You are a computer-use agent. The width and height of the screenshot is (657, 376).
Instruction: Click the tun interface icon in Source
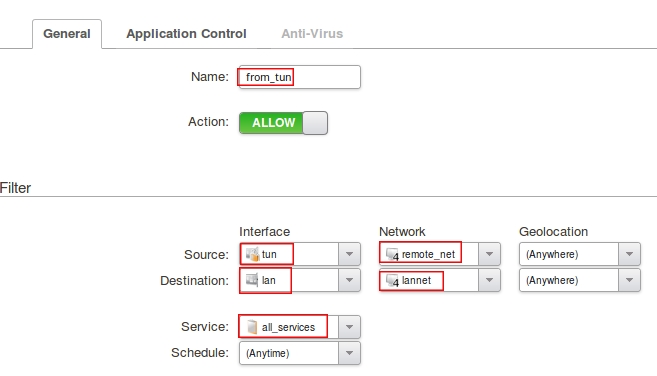[252, 254]
